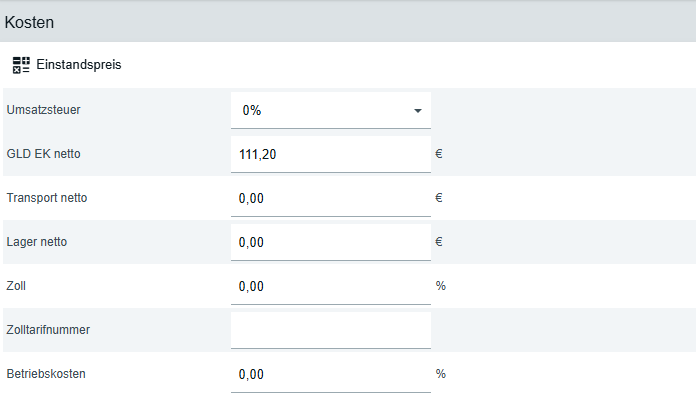
Task: Click the GLD EK netto label
Action: 43,154
